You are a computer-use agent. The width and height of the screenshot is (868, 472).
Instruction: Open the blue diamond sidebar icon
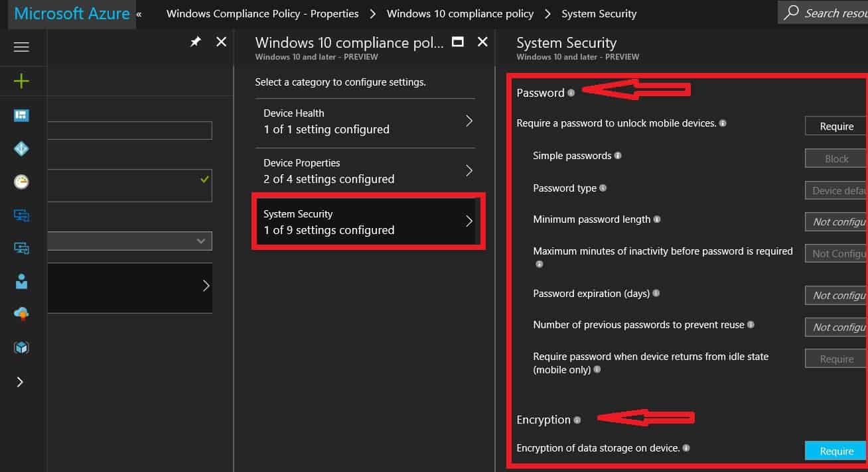pyautogui.click(x=21, y=149)
